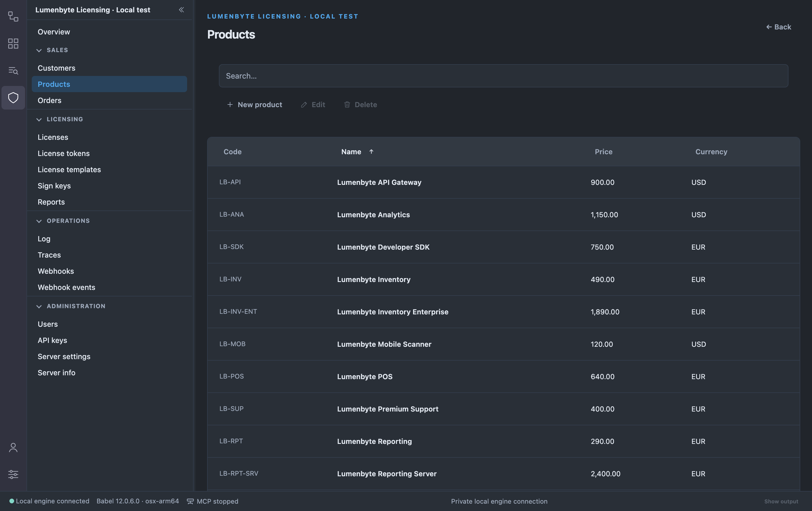Click the 1,150.00 price cell
812x511 pixels.
[x=604, y=215]
